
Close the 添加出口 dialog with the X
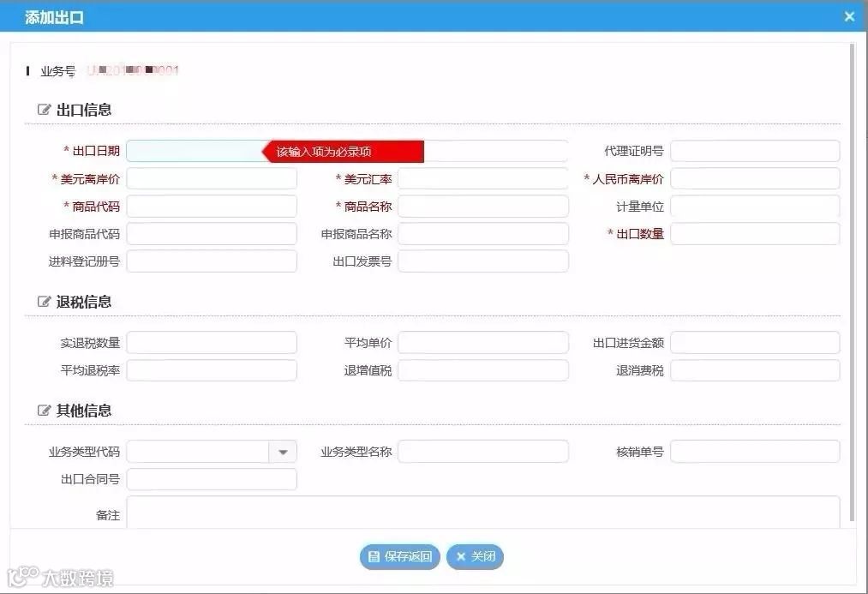point(849,16)
